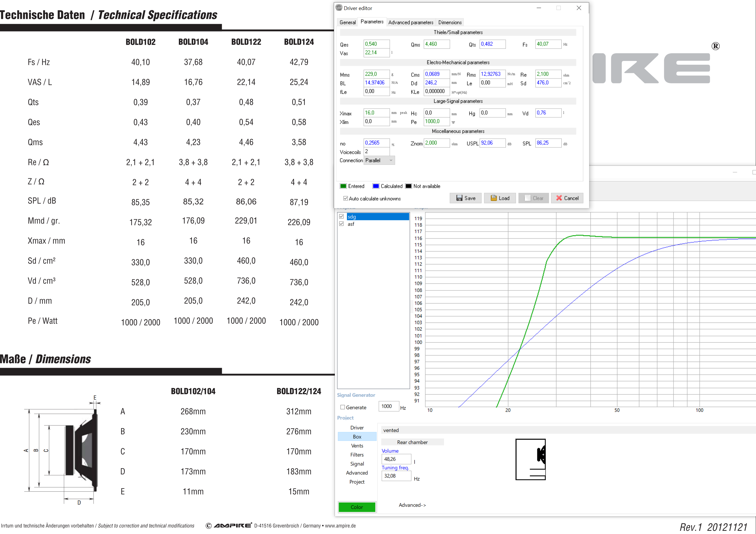The width and height of the screenshot is (756, 534).
Task: Open Advanced in the Project menu
Action: point(357,473)
